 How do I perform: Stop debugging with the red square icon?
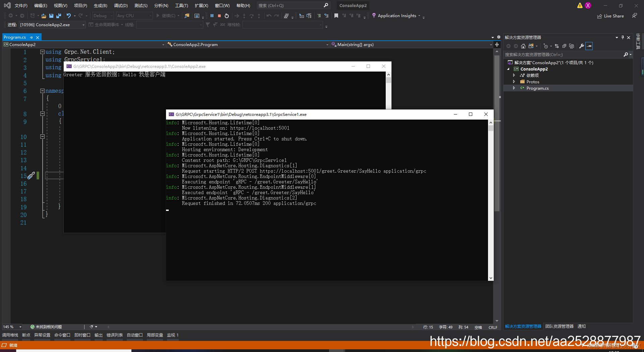pos(219,16)
